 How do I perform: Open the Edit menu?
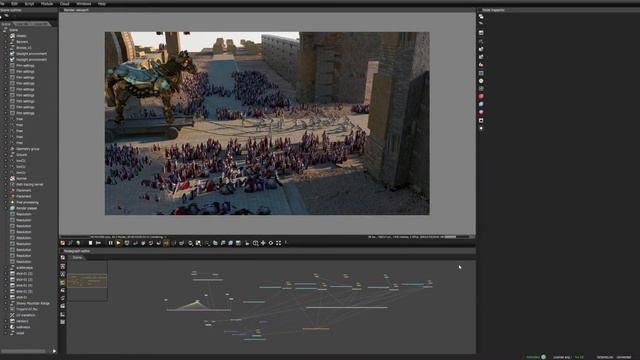pyautogui.click(x=14, y=3)
